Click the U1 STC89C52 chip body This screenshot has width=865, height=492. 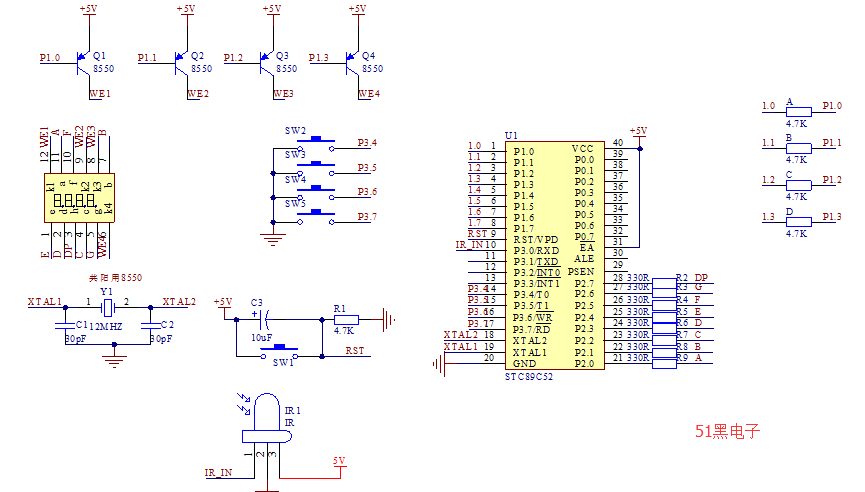[x=554, y=255]
